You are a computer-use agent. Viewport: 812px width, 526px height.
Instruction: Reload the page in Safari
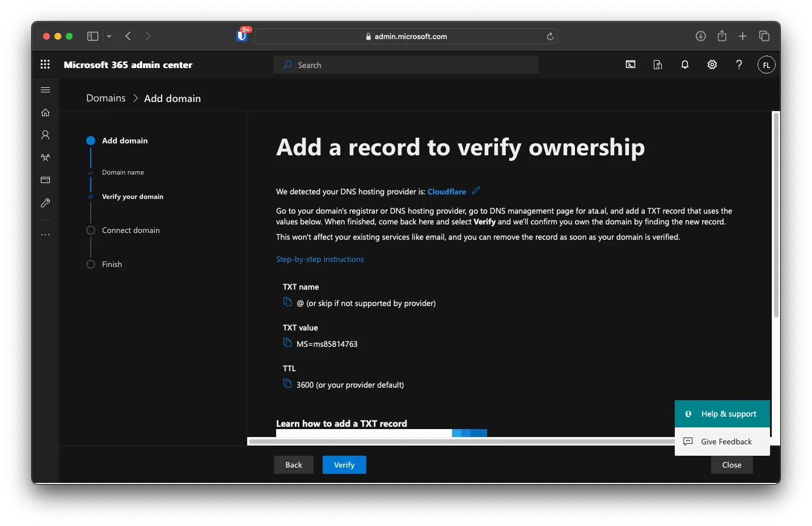point(550,36)
